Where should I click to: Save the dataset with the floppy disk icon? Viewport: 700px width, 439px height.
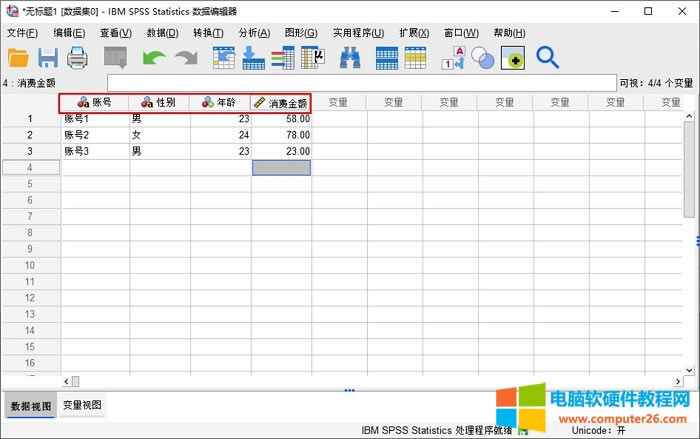pyautogui.click(x=48, y=58)
